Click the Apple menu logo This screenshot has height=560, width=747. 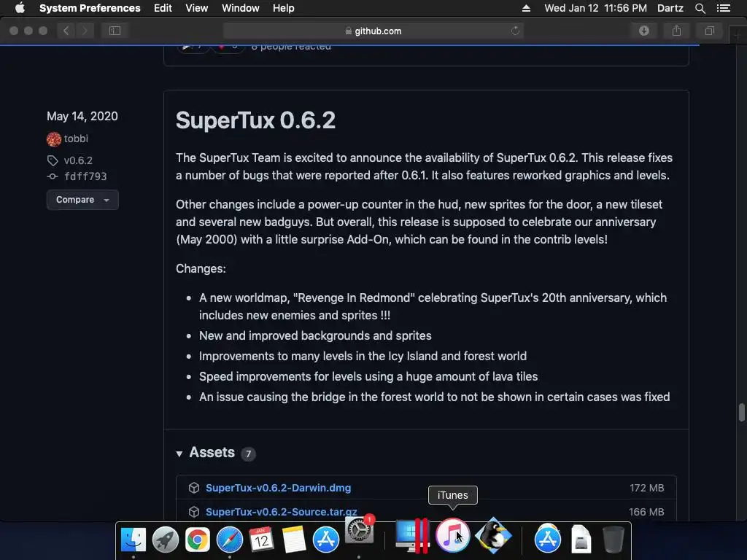pyautogui.click(x=20, y=8)
